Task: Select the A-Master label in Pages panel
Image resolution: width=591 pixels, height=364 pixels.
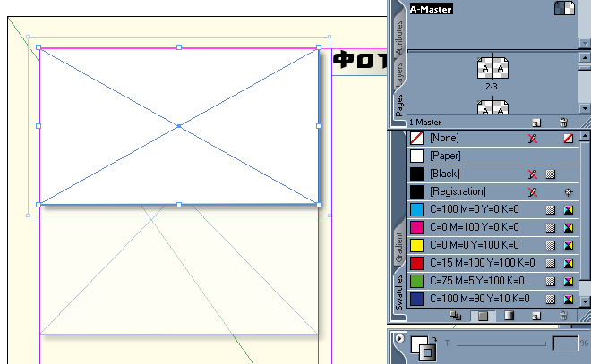Action: 432,9
